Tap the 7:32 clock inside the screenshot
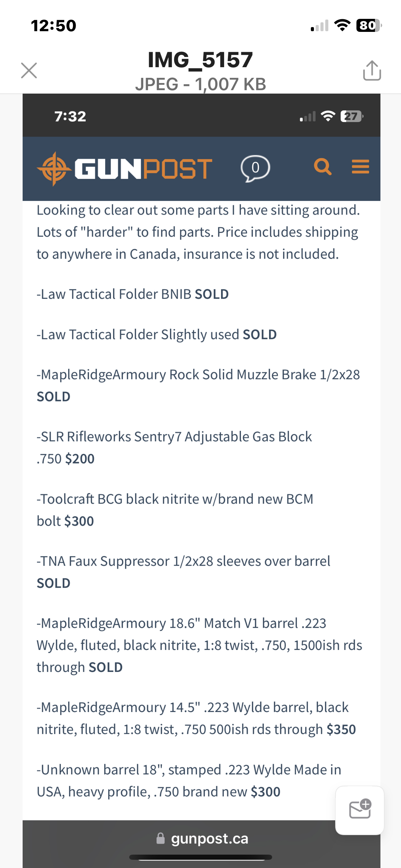401x868 pixels. pyautogui.click(x=69, y=116)
